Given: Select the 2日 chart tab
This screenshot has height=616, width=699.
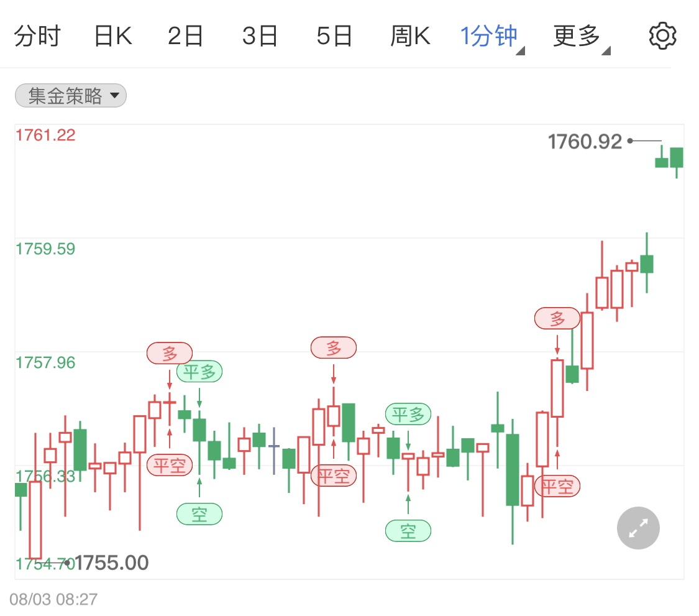Looking at the screenshot, I should (185, 36).
